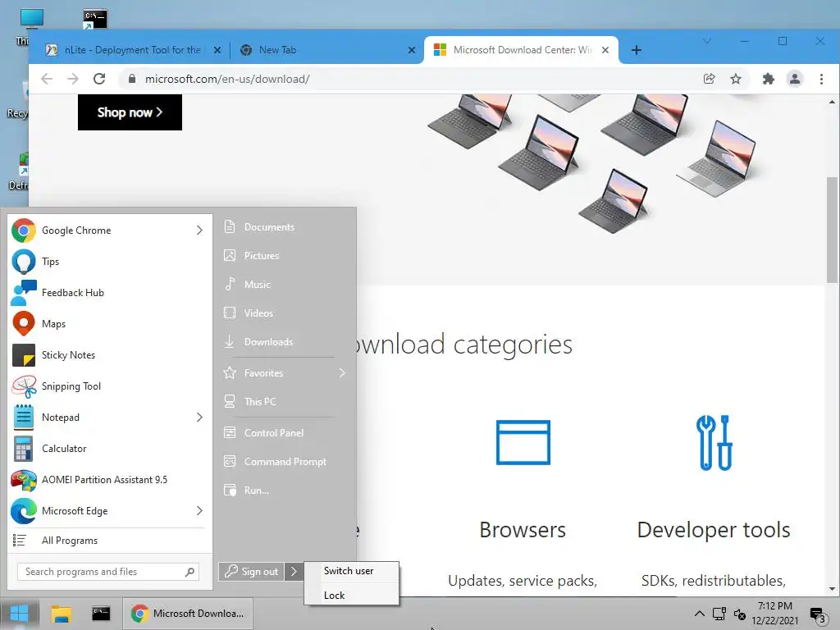This screenshot has height=630, width=840.
Task: Click the Shop now button
Action: pos(130,112)
